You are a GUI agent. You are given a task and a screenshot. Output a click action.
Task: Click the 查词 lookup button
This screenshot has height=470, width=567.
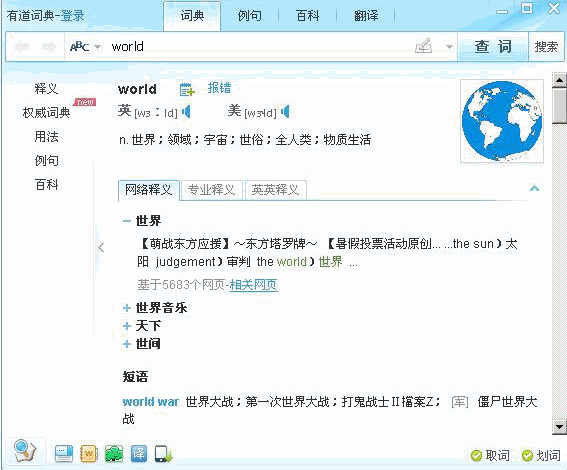coord(493,46)
